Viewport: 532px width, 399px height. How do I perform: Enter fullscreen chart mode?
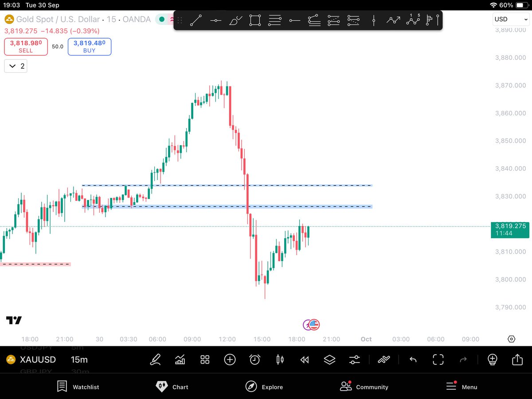click(x=438, y=360)
